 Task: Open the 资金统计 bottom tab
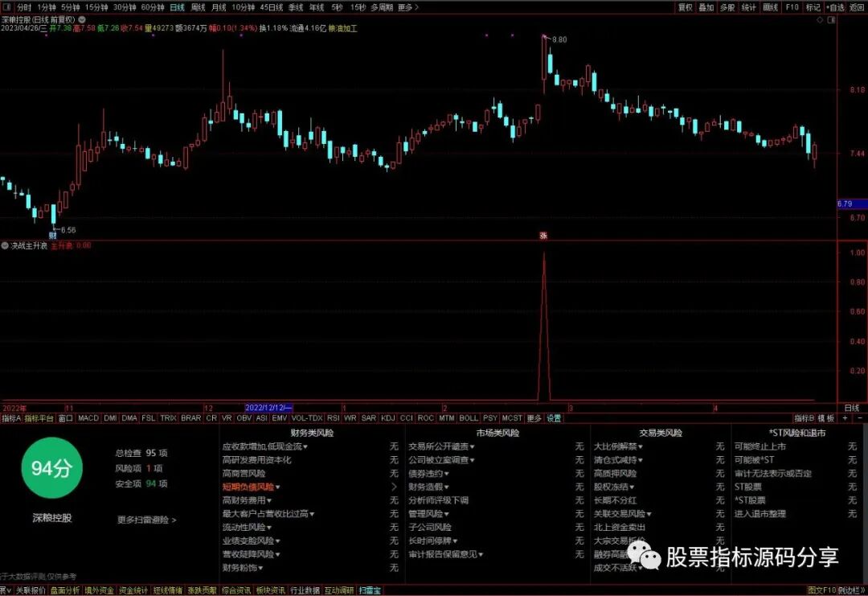pyautogui.click(x=134, y=590)
